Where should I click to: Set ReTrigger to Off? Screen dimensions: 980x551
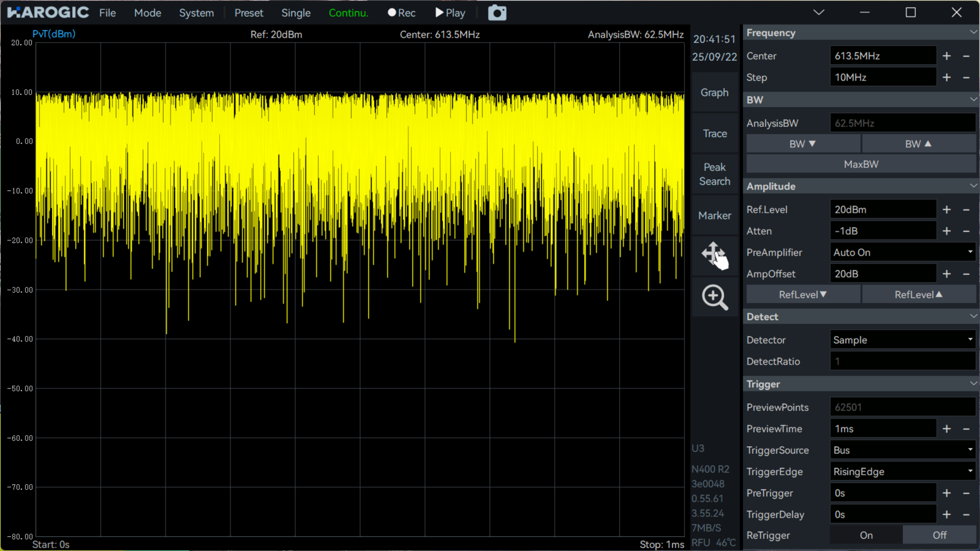939,535
